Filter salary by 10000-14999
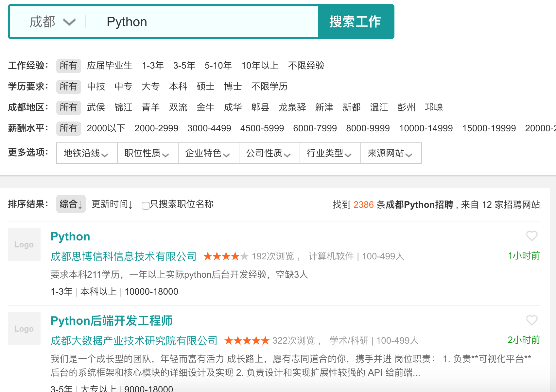The height and width of the screenshot is (392, 556). pos(426,128)
